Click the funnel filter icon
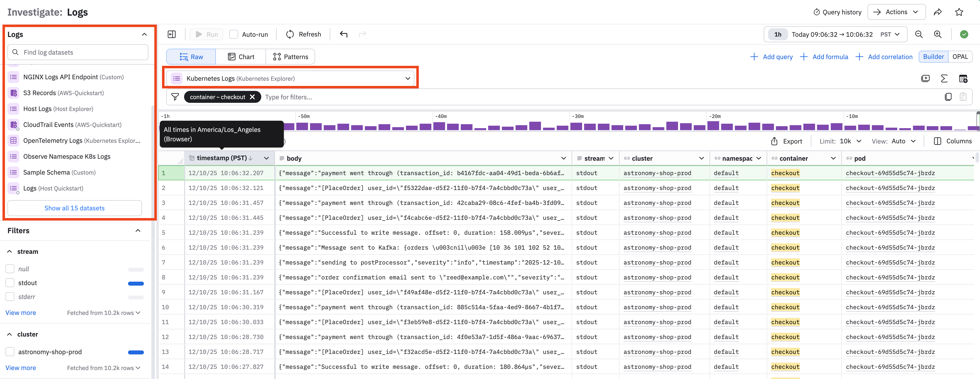The width and height of the screenshot is (980, 379). tap(175, 97)
